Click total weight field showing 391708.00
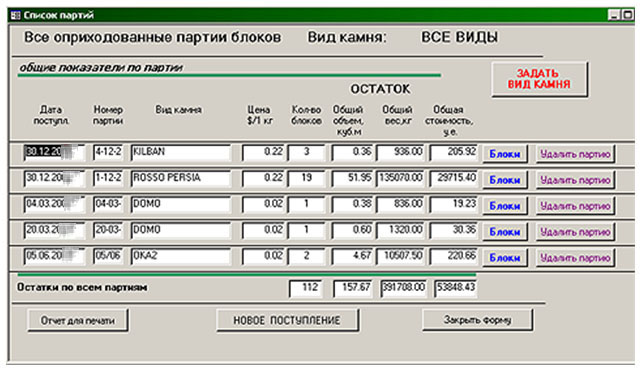Screen dimensions: 644x369 click(403, 288)
